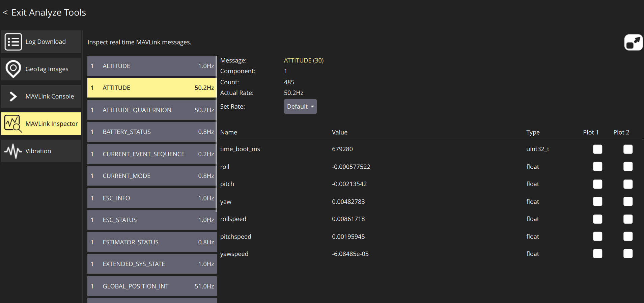
Task: Select the EXTENDED_SYS_STATE message
Action: click(x=152, y=264)
